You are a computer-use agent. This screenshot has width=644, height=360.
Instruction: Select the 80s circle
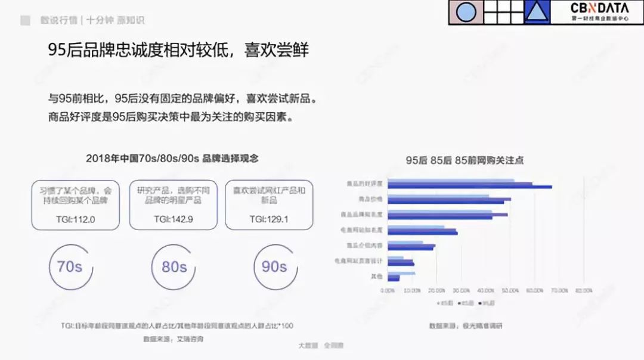point(174,266)
